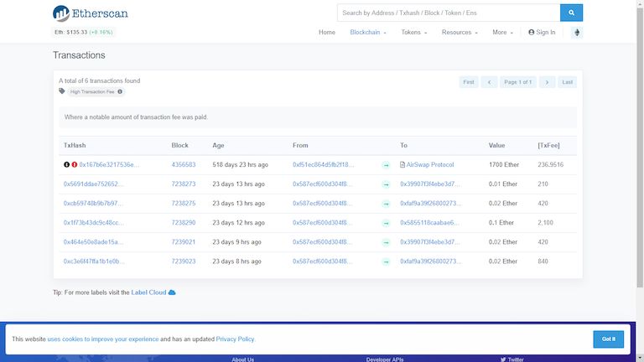644x362 pixels.
Task: Click the Etherscan logo
Action: (91, 13)
